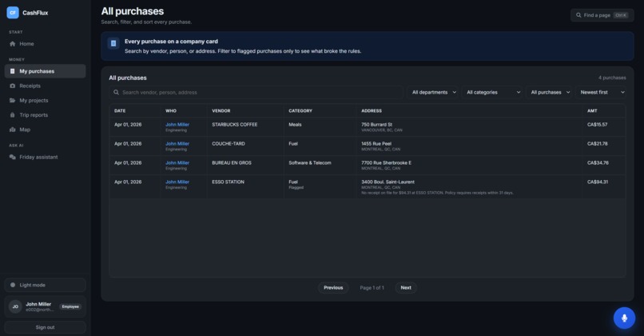Click the 1455 Rue Peel address

(376, 143)
